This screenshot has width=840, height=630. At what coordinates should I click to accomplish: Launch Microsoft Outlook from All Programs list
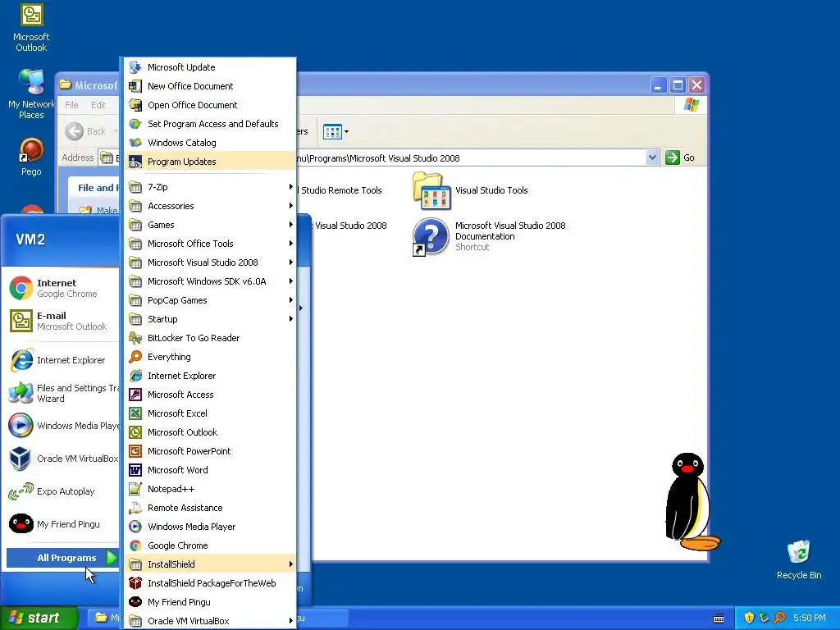point(210,431)
